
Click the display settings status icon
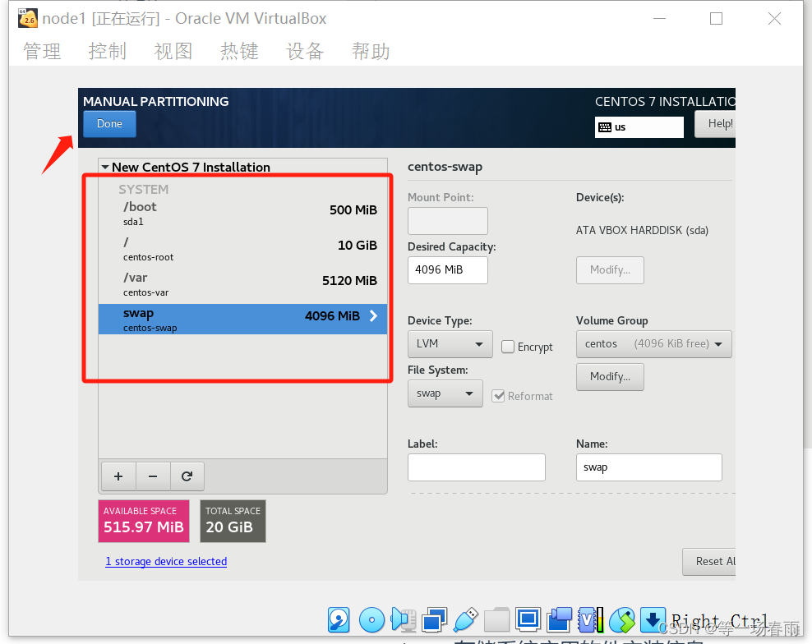coord(528,619)
